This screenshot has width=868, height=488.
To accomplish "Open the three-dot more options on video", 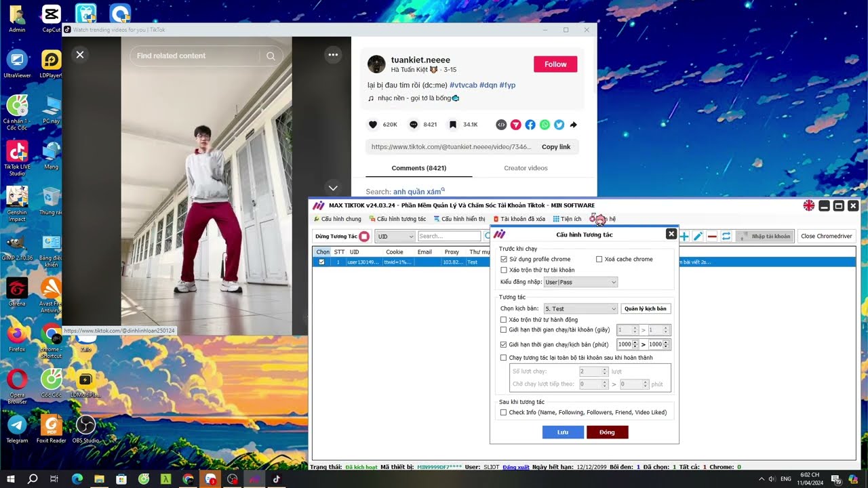I will 333,55.
